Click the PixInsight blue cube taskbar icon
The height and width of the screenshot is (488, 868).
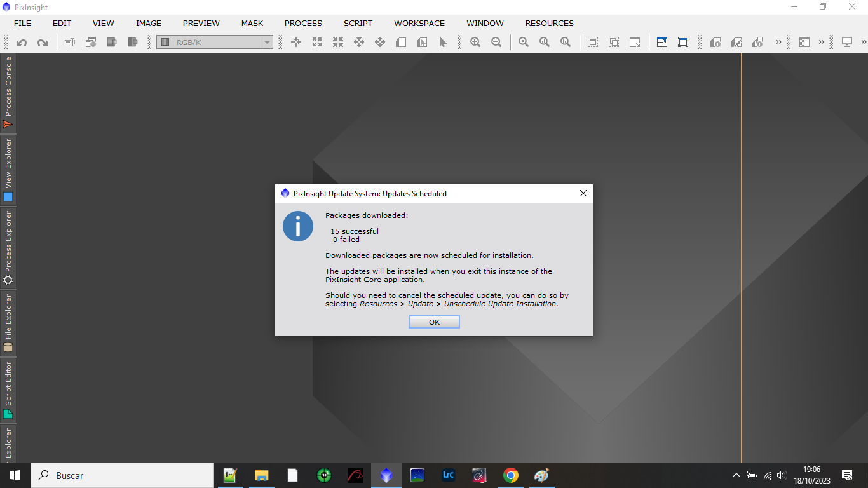coord(386,475)
